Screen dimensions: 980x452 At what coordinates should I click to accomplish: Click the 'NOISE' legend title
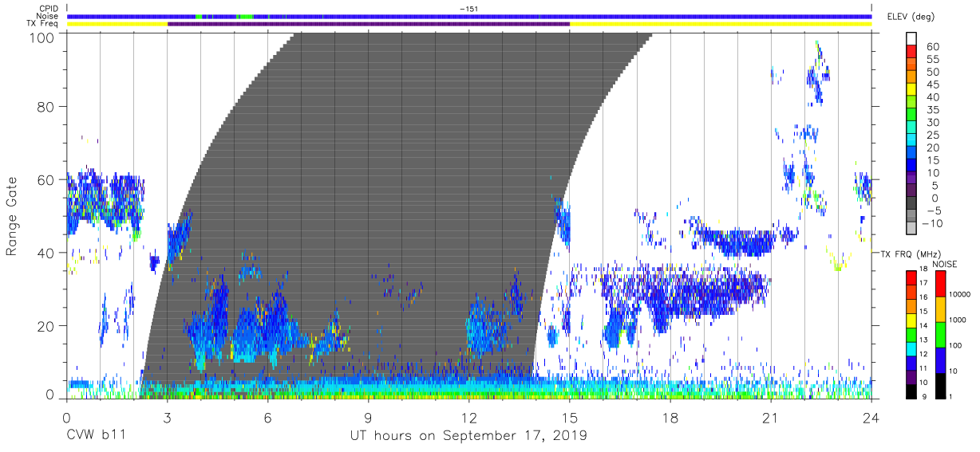point(946,264)
